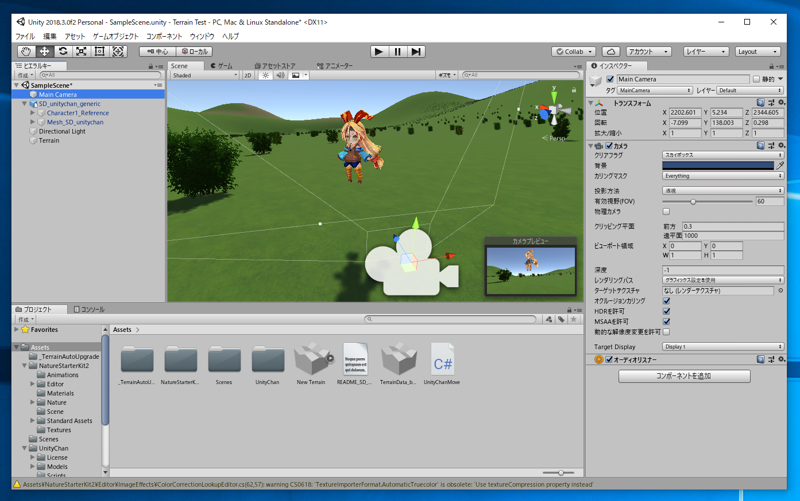Toggle Local handle rotation button
The image size is (800, 501).
[x=194, y=52]
